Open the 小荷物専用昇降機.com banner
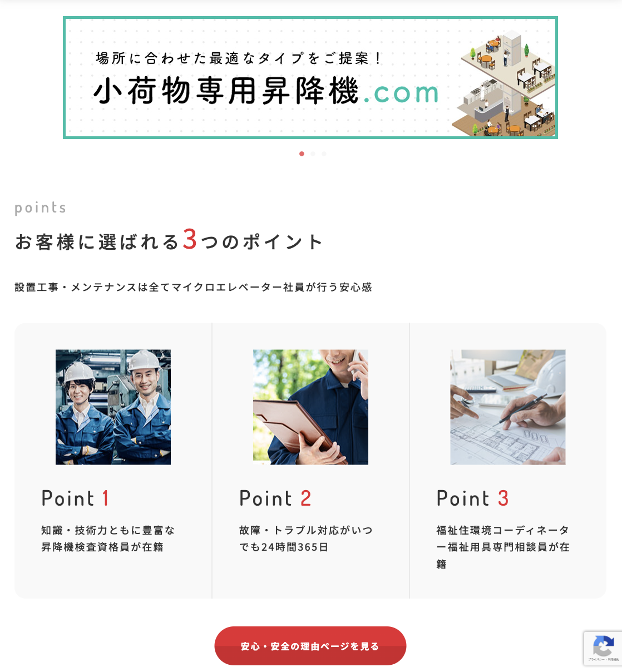 click(310, 77)
